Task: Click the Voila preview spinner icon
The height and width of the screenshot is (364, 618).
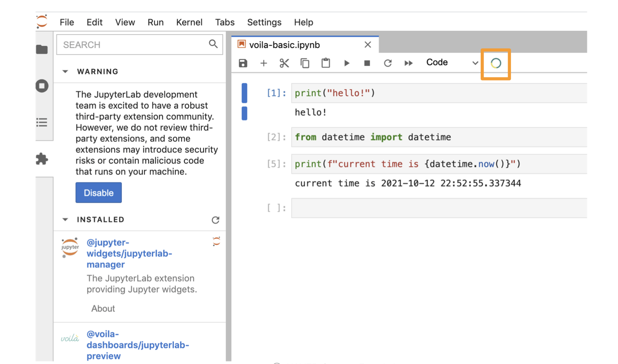Action: click(x=496, y=63)
